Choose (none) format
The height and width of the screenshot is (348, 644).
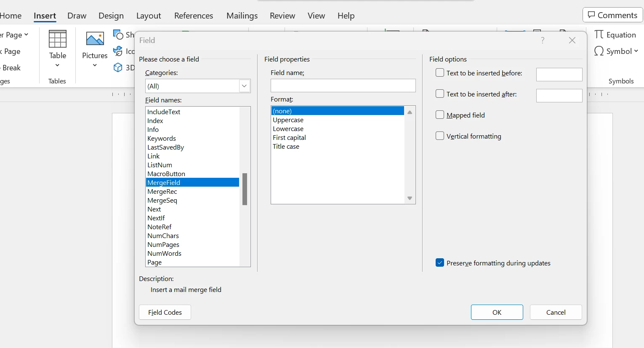coord(338,111)
